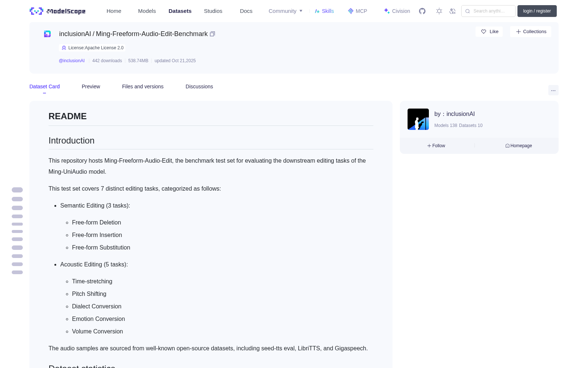Switch to the Preview tab
Image resolution: width=588 pixels, height=368 pixels.
91,86
